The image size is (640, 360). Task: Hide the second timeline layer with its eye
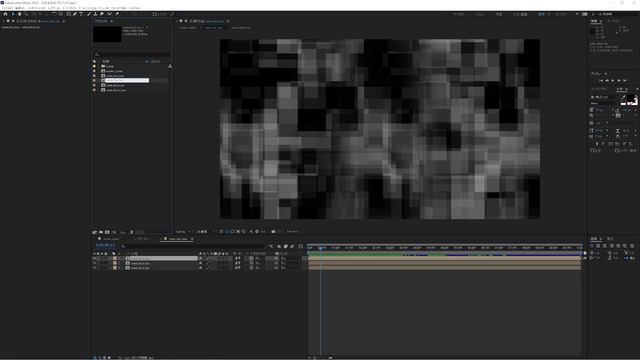(95, 263)
